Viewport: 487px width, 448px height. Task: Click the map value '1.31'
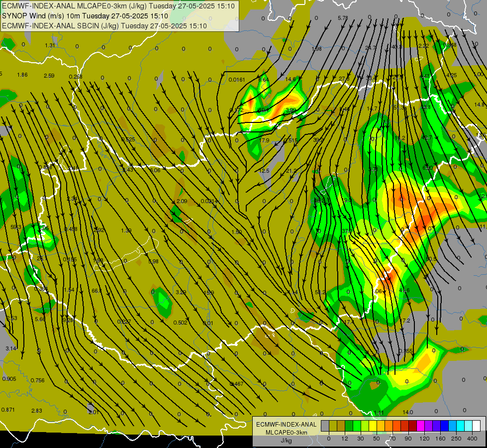tap(50, 45)
